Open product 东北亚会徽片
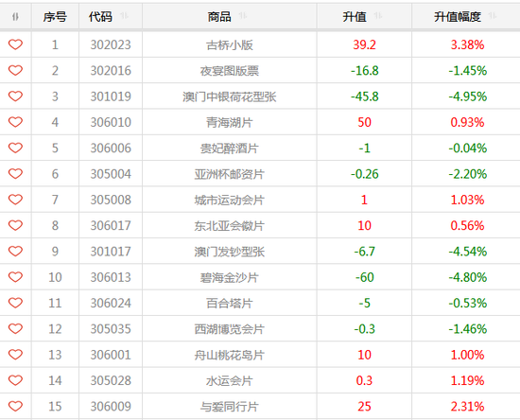520x420 pixels. coord(230,226)
